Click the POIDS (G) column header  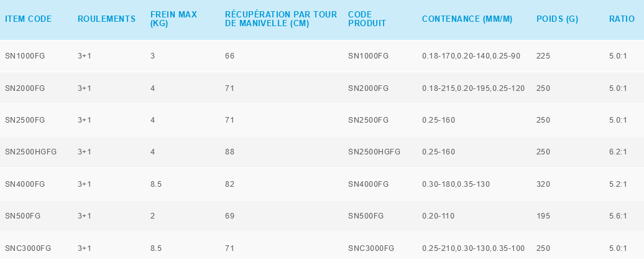557,19
